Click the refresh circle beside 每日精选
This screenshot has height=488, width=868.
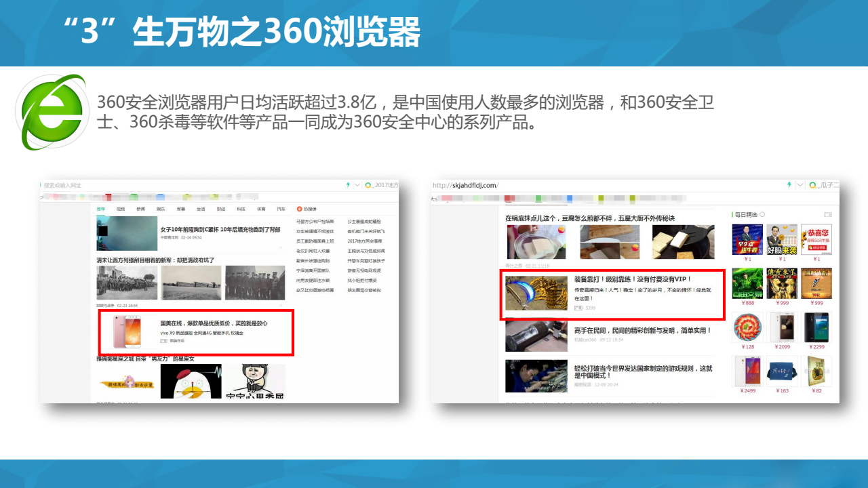762,214
